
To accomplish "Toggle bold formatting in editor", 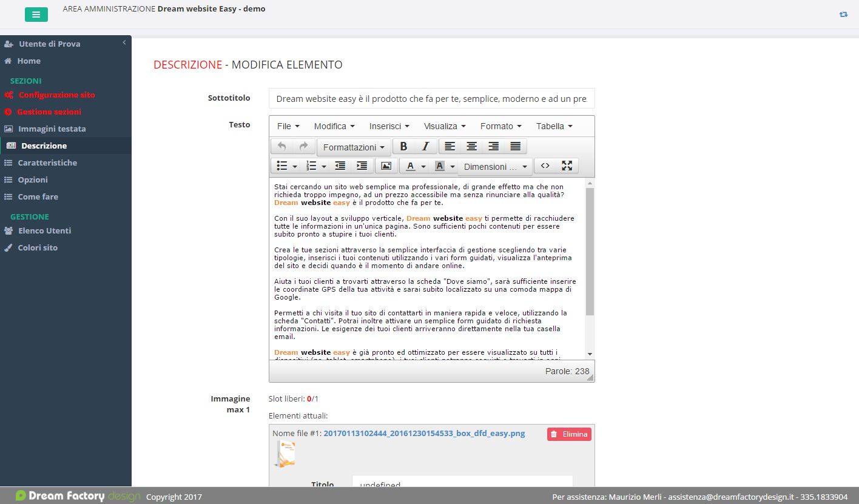I will (x=403, y=146).
